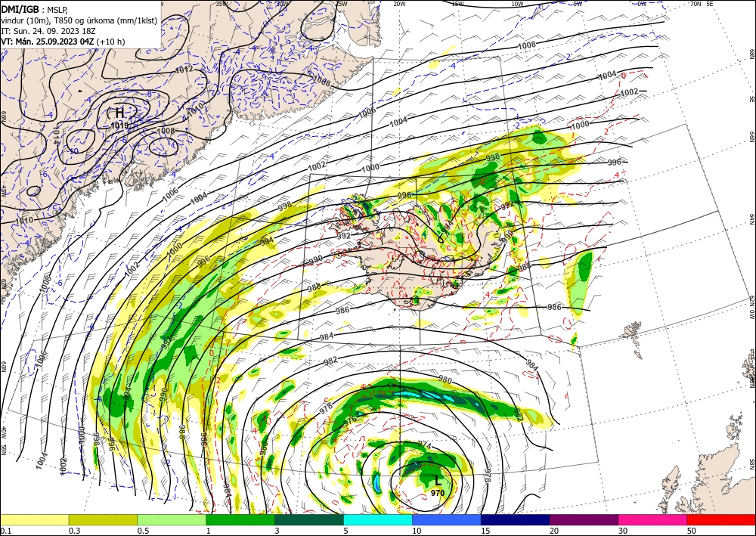Select the dark green 3–5 legend swatch
This screenshot has width=756, height=536.
[x=309, y=519]
